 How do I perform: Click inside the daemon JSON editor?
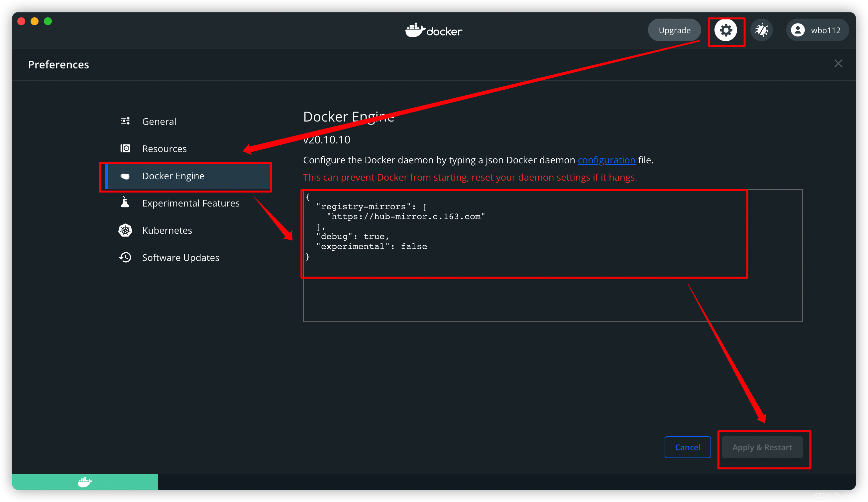[x=553, y=255]
